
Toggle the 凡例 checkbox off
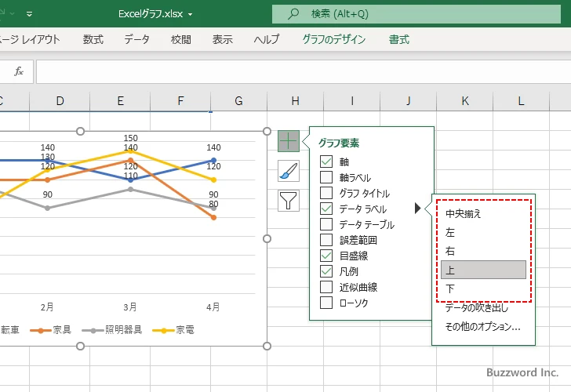(326, 271)
